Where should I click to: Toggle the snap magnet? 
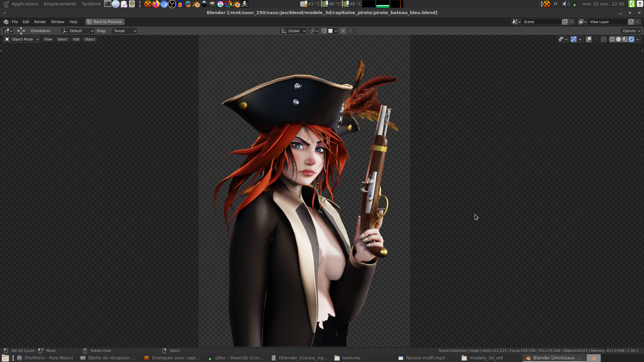pos(324,31)
